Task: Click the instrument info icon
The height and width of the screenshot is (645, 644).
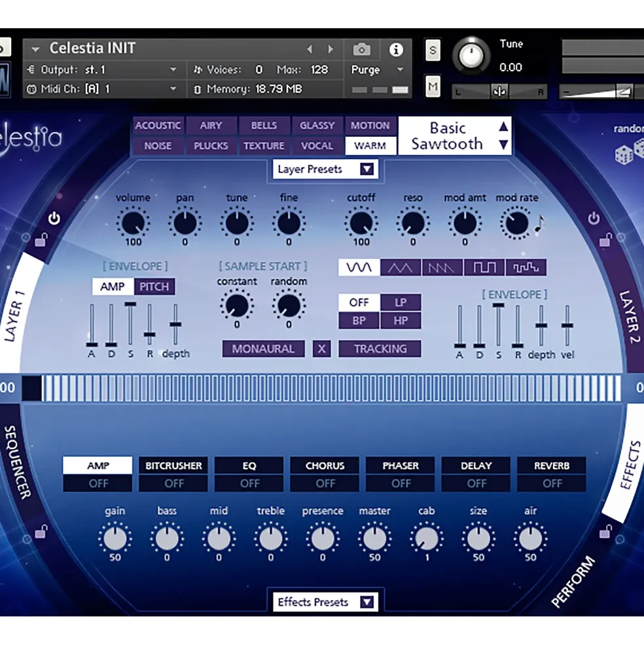Action: 396,50
